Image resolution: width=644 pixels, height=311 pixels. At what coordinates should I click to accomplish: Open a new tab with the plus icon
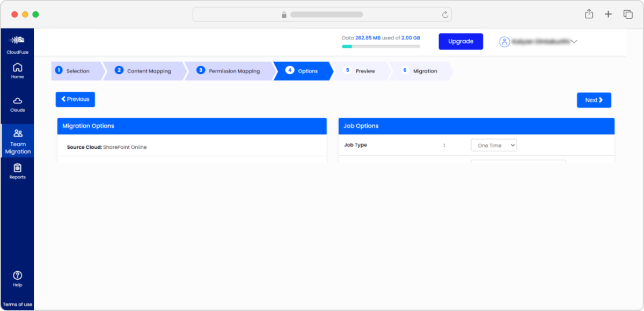coord(609,14)
